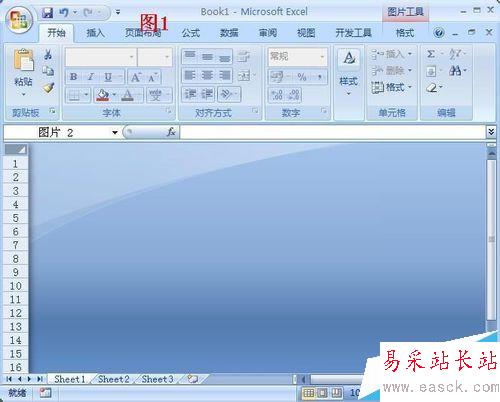Image resolution: width=500 pixels, height=402 pixels.
Task: Click the fill color bucket swatch
Action: pyautogui.click(x=102, y=95)
